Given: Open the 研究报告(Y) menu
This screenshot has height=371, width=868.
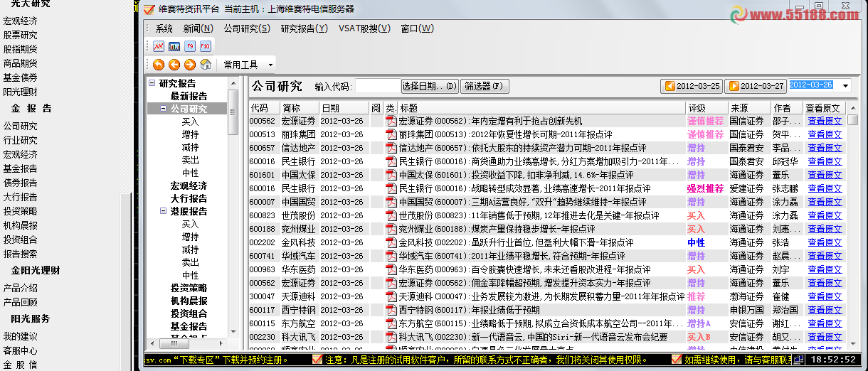Looking at the screenshot, I should click(x=305, y=28).
